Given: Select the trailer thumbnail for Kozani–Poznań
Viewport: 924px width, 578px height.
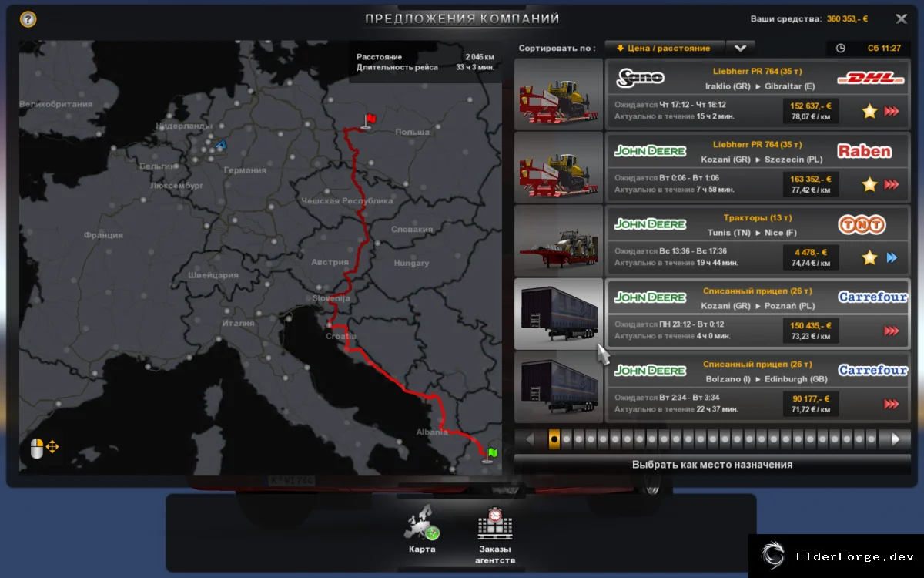Looking at the screenshot, I should click(x=558, y=314).
